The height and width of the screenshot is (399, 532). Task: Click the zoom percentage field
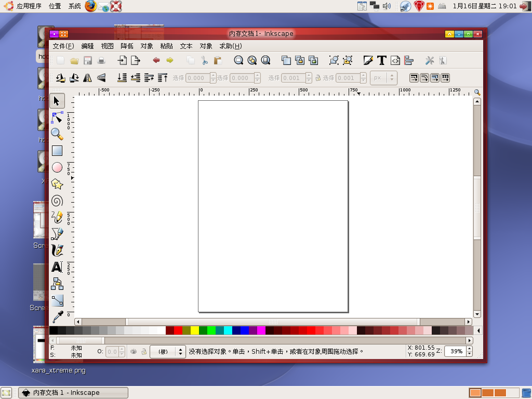click(455, 352)
